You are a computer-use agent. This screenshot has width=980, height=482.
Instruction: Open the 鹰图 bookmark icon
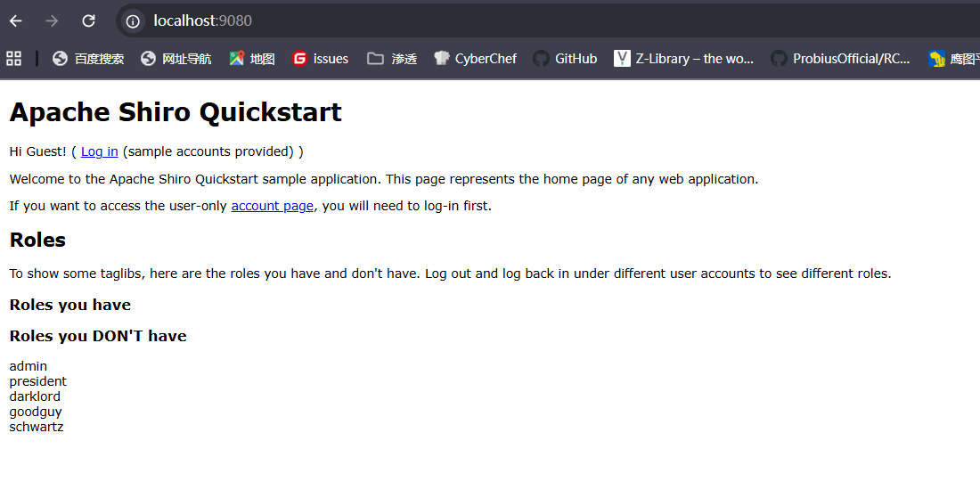click(x=937, y=59)
